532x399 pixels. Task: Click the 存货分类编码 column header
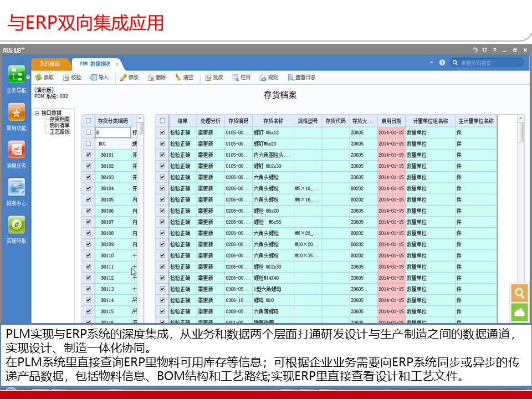tap(112, 121)
